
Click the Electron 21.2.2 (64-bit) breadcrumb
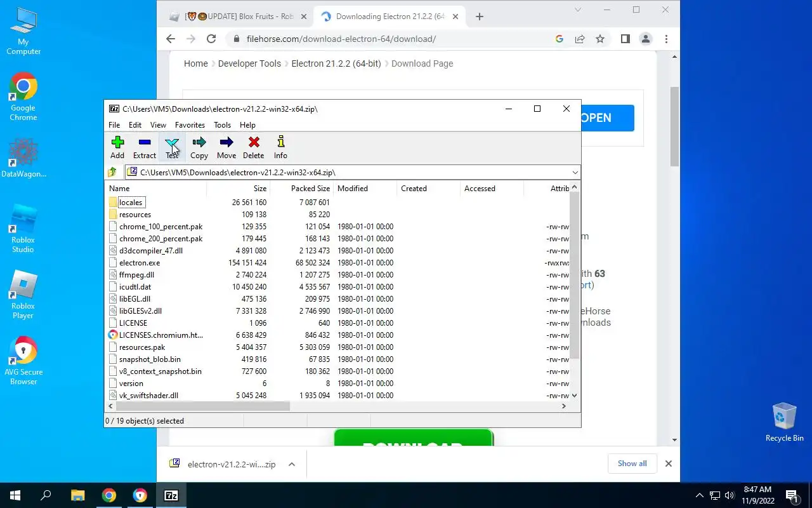(x=336, y=63)
